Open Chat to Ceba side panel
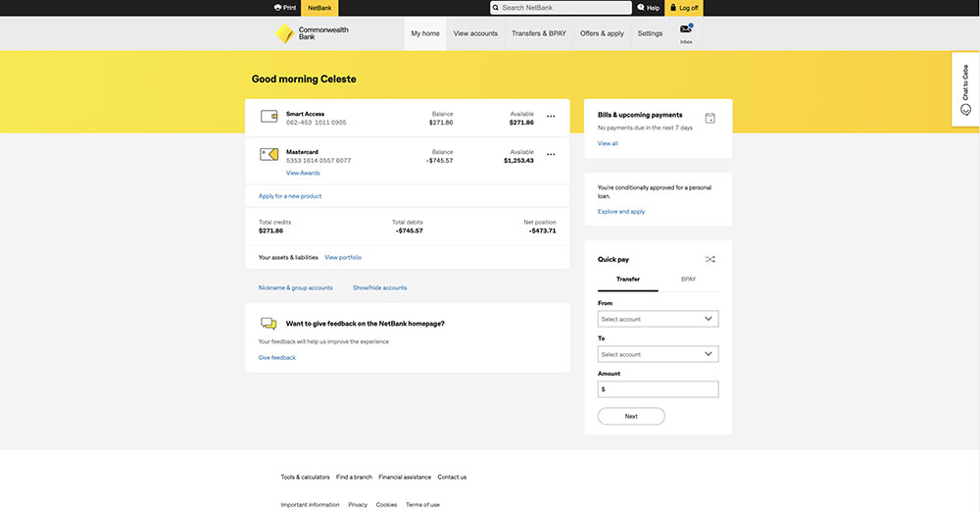 point(965,89)
